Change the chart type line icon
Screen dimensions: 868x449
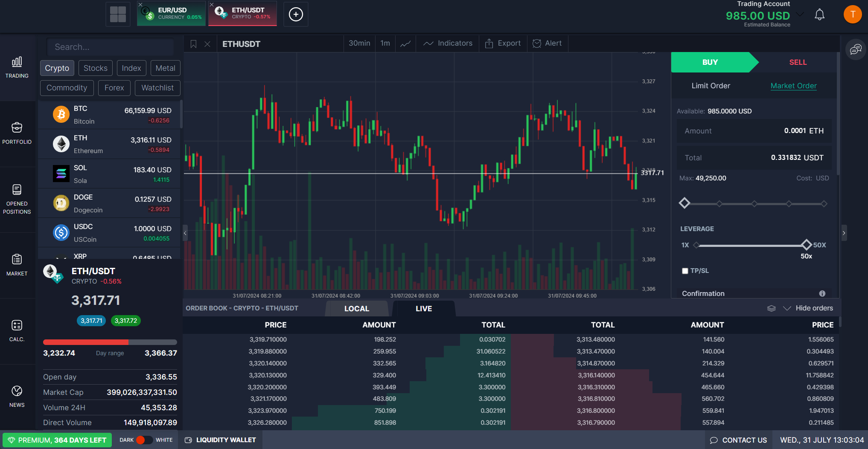[405, 43]
